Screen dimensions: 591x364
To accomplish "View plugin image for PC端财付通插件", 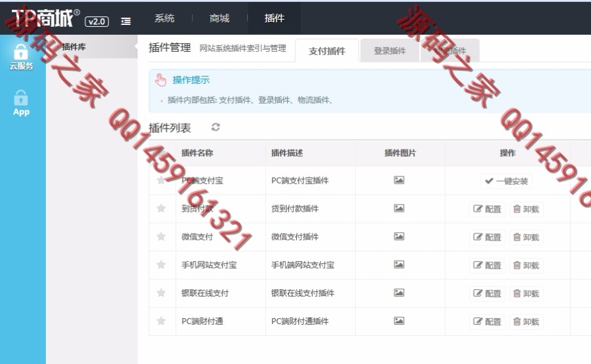I will point(399,321).
